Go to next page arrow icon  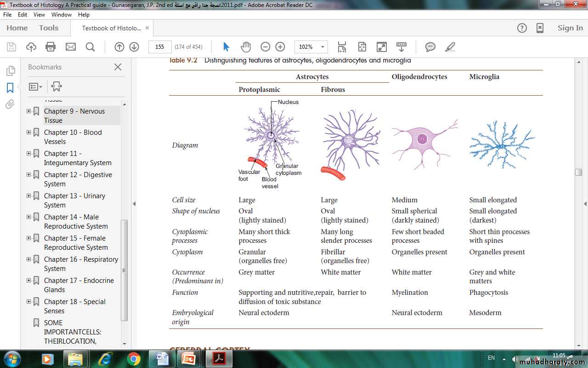pos(134,47)
